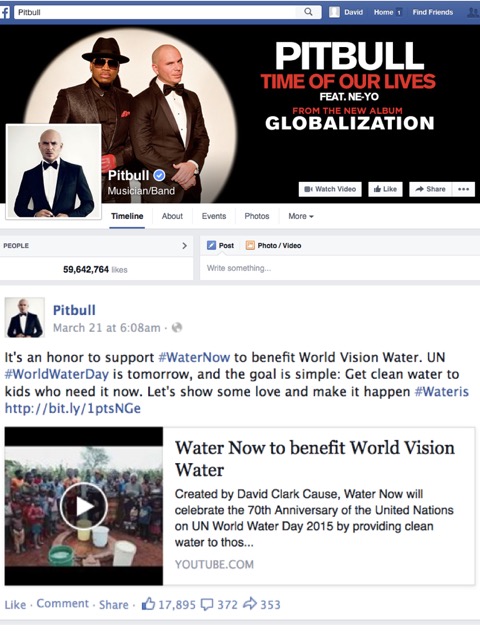Expand the More tab dropdown
480x640 pixels.
(x=301, y=216)
